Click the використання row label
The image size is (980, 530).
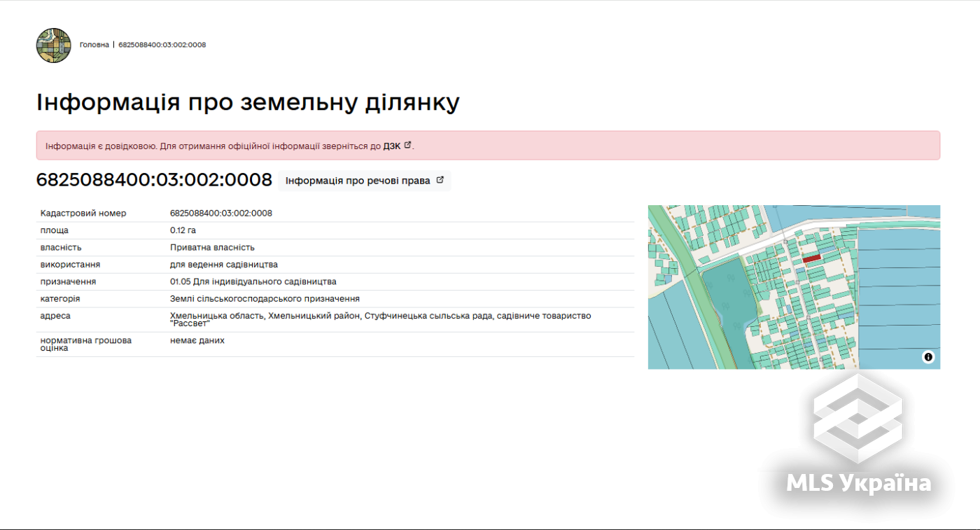pos(70,265)
